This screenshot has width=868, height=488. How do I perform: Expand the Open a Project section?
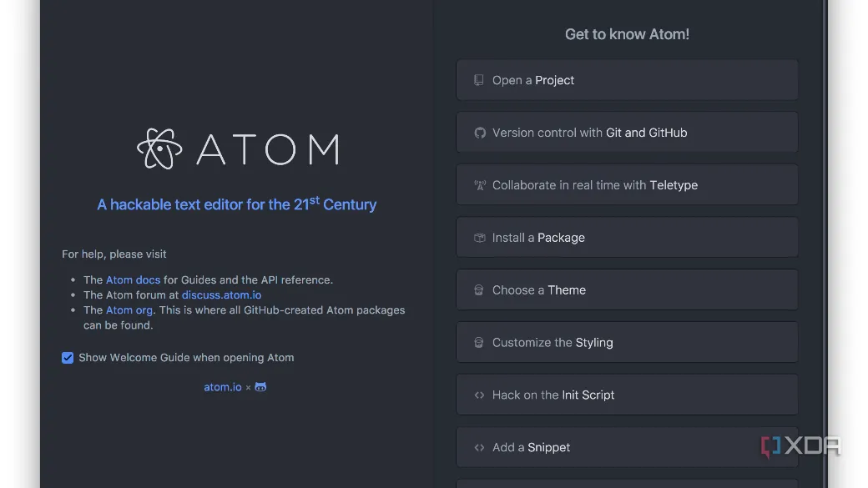click(x=627, y=80)
